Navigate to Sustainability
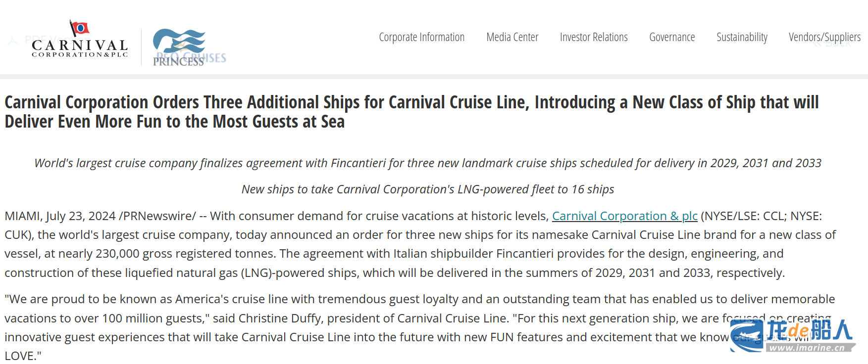This screenshot has height=364, width=868. click(742, 37)
